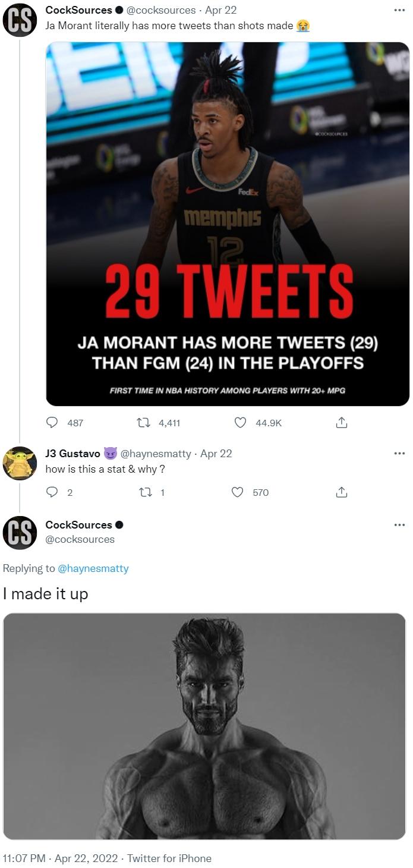Reply to J3 Gustavo's tweet

click(x=53, y=492)
